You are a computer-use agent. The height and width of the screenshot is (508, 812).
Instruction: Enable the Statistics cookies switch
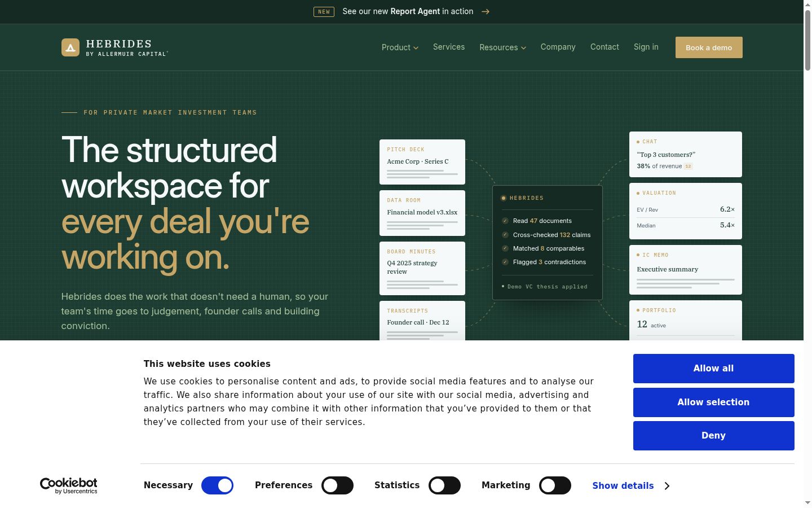444,485
